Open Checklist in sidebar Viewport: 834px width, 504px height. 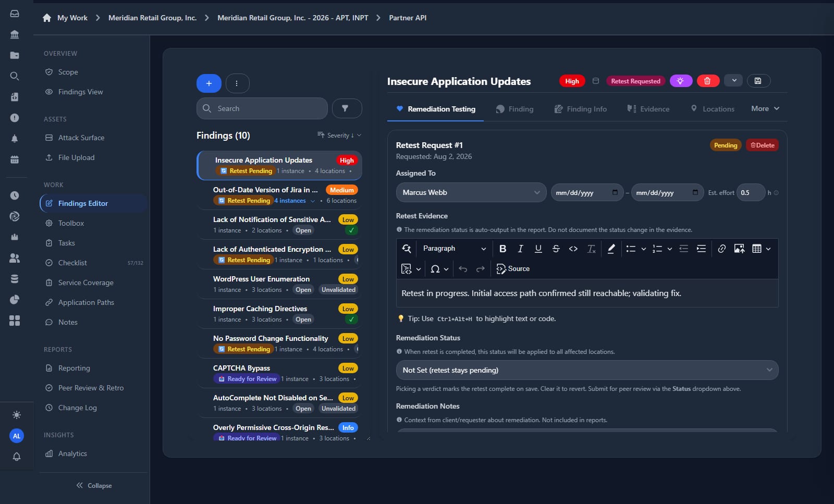tap(94, 263)
